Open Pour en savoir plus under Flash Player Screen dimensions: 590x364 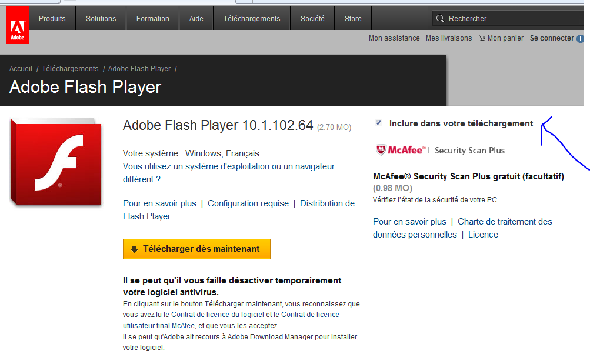pos(159,203)
